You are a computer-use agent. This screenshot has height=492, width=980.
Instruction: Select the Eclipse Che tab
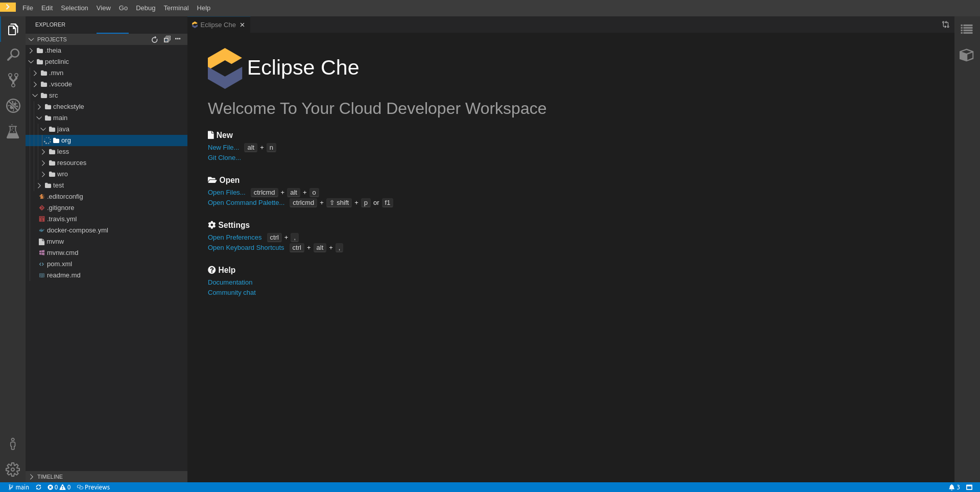(218, 25)
